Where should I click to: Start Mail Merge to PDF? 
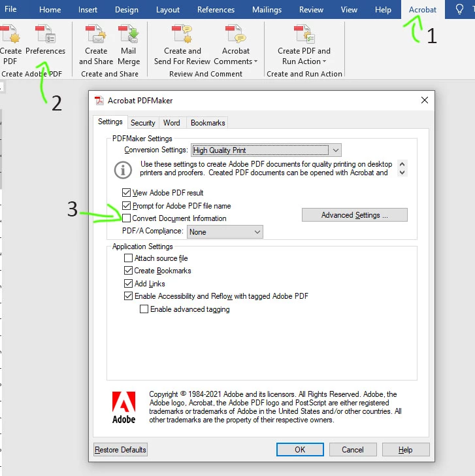click(x=129, y=45)
